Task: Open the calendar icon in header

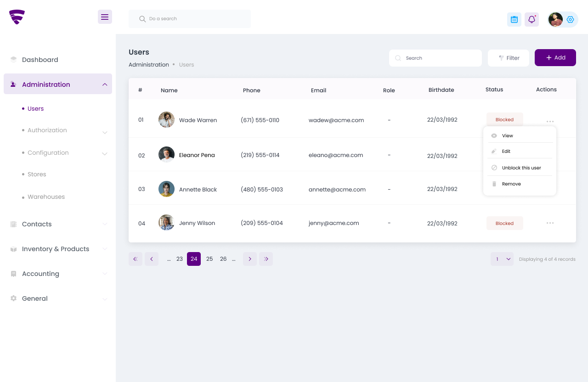Action: (x=514, y=19)
